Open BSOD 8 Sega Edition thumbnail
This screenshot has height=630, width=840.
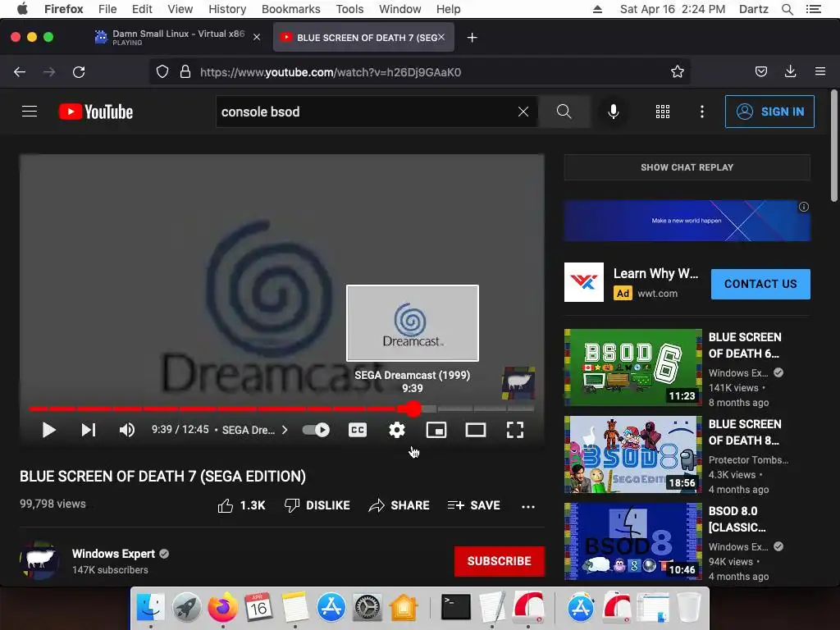pos(632,454)
